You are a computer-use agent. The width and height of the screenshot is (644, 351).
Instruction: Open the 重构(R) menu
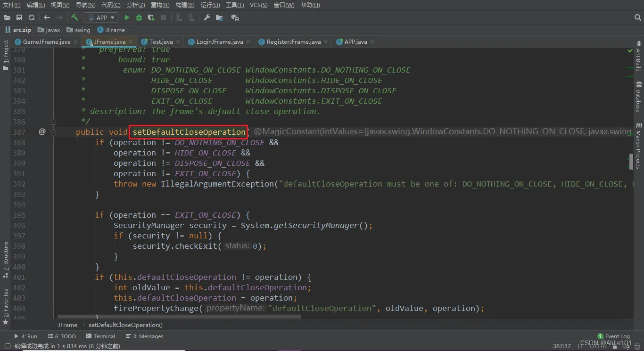pos(160,5)
